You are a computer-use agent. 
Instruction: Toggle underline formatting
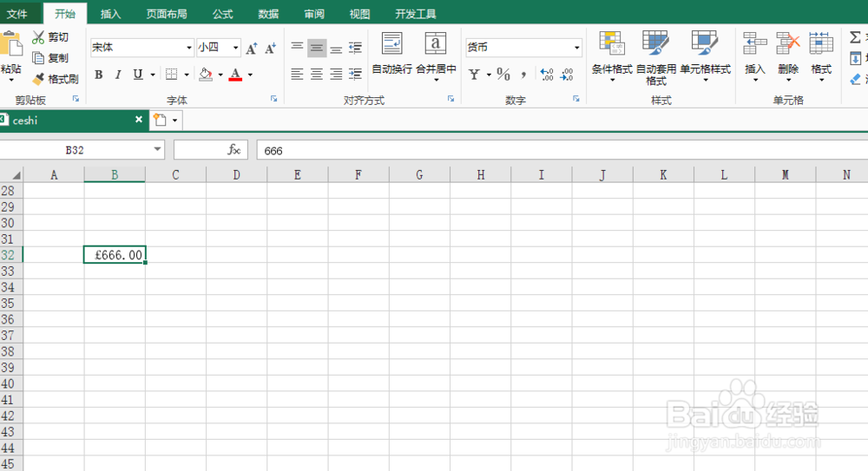(x=138, y=75)
